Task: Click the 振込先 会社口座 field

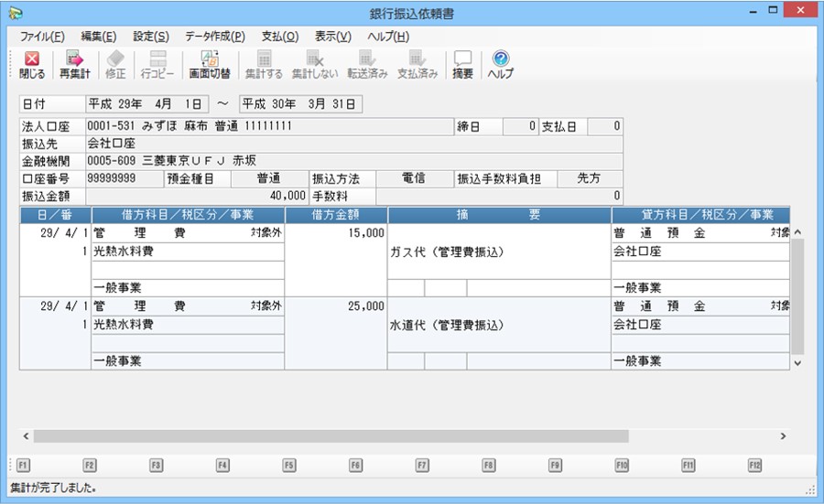Action: tap(353, 144)
